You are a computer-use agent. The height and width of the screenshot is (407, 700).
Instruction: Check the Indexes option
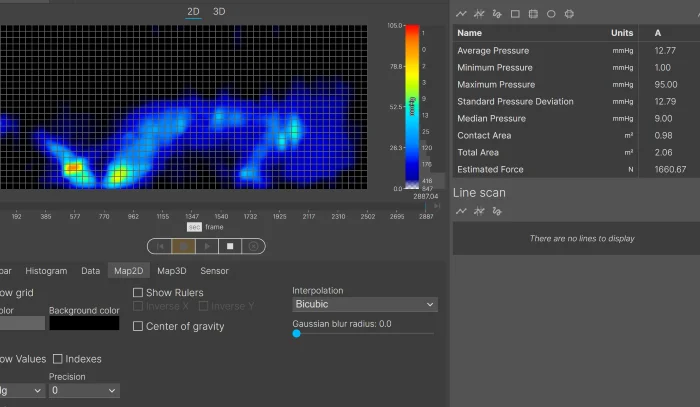point(58,359)
